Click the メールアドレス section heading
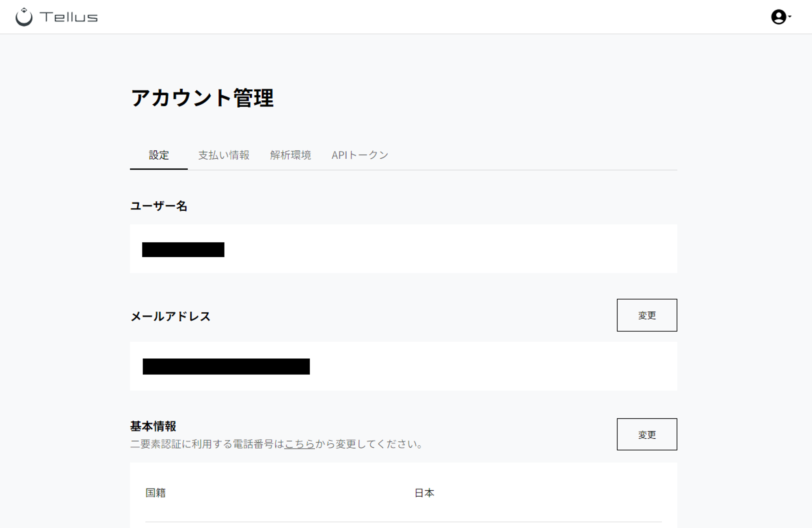Viewport: 812px width, 528px height. (170, 316)
